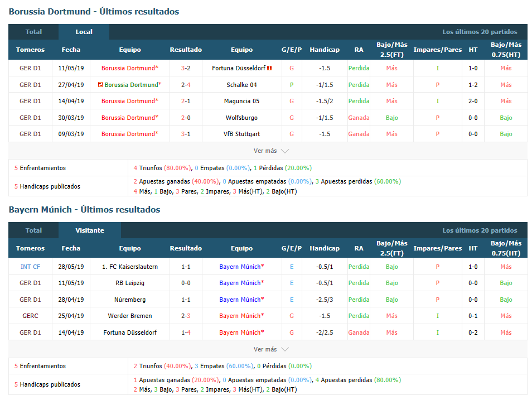
Task: Switch to Total tab in Bayern section
Action: (x=33, y=230)
